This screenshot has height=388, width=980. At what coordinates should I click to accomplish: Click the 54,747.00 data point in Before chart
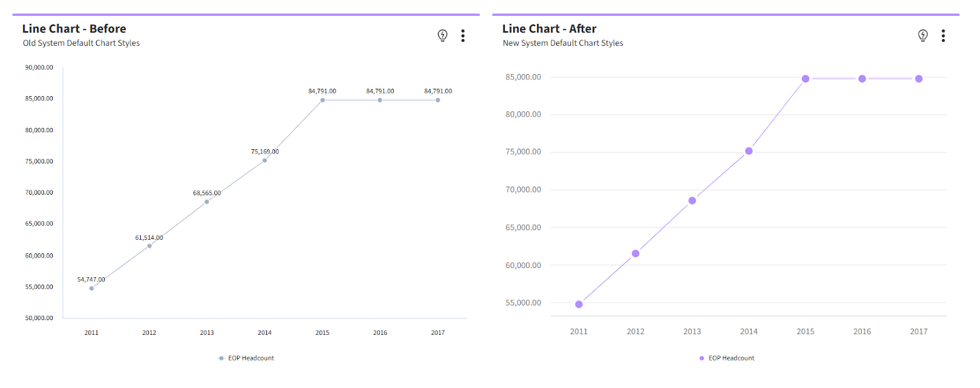point(92,288)
